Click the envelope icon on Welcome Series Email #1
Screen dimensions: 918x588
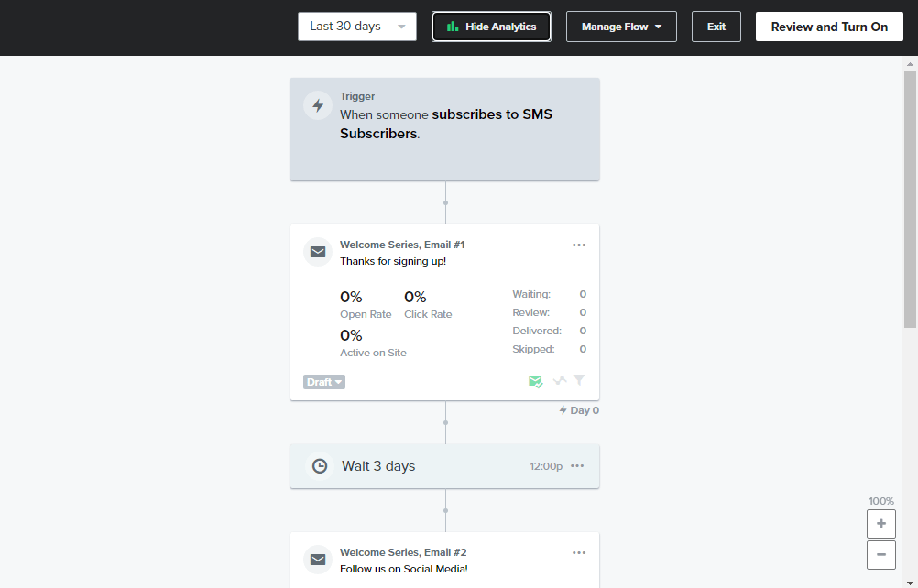point(317,252)
